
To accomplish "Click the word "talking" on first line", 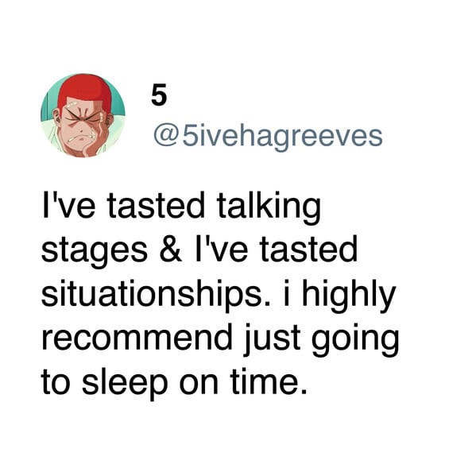I will [269, 207].
